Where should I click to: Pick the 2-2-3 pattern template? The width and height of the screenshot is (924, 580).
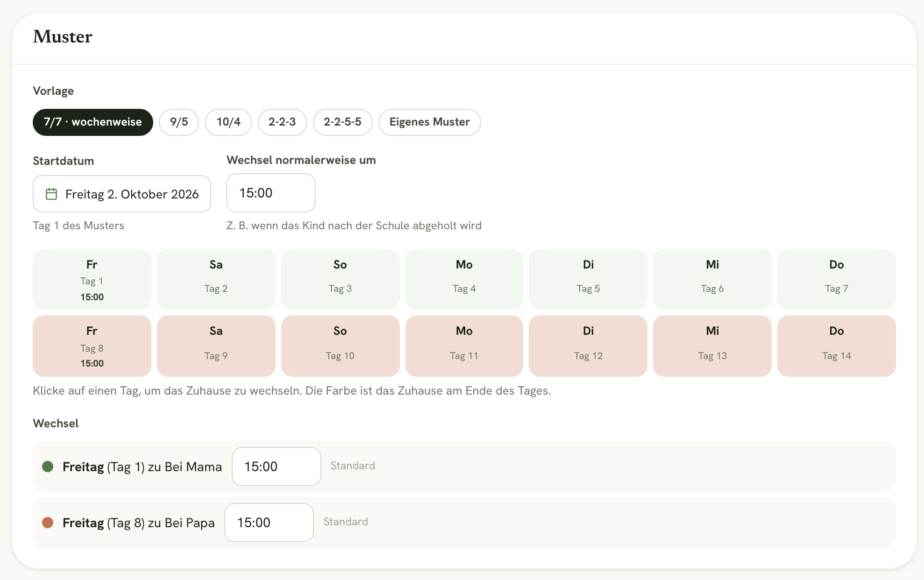(x=282, y=122)
